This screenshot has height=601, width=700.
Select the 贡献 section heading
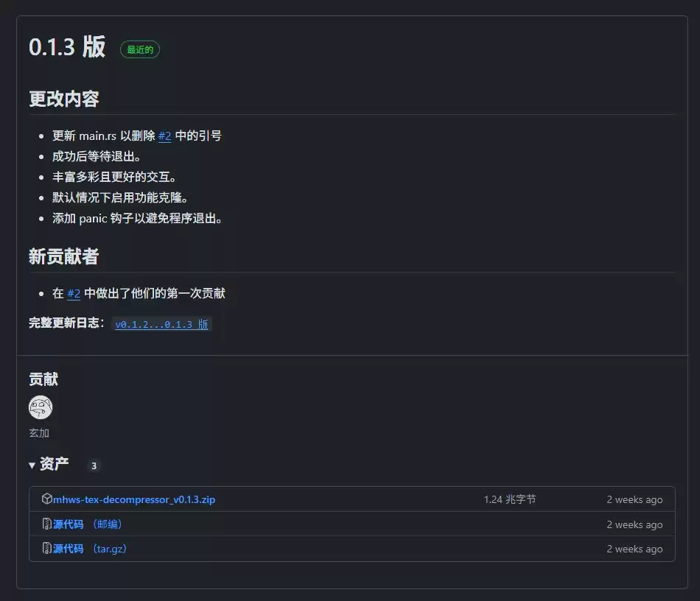coord(40,379)
